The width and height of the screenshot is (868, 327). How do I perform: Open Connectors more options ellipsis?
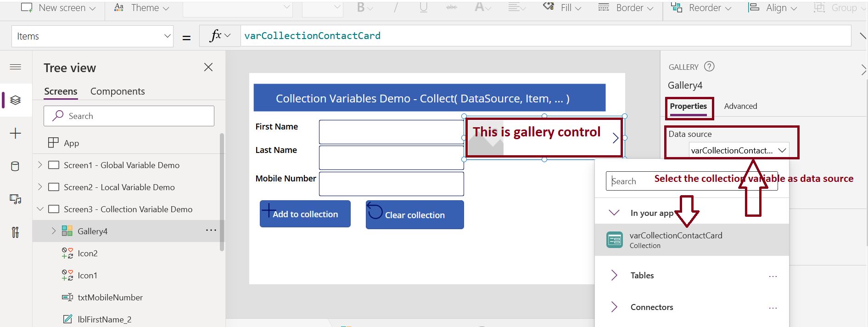(773, 308)
